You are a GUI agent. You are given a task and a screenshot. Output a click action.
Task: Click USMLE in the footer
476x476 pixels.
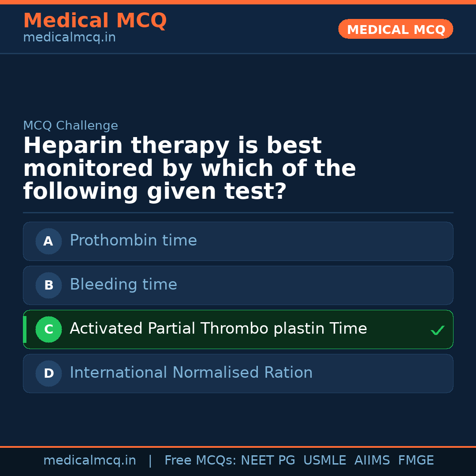coord(324,461)
